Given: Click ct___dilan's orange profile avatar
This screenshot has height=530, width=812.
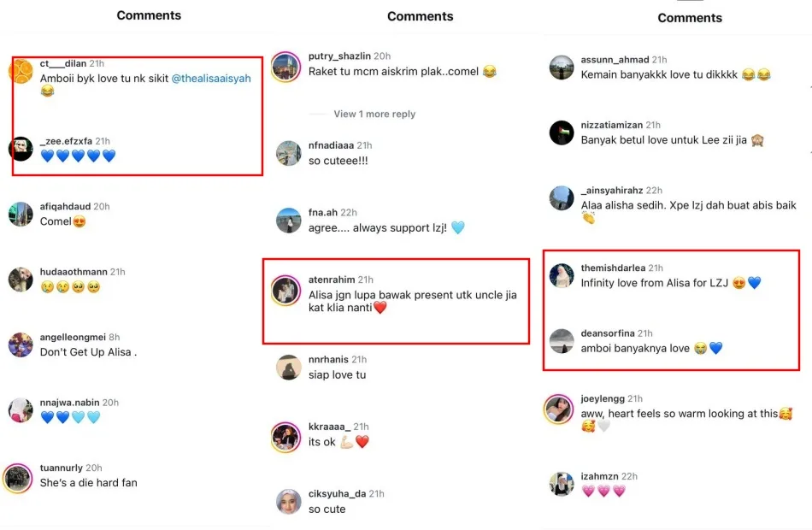Looking at the screenshot, I should click(x=22, y=70).
